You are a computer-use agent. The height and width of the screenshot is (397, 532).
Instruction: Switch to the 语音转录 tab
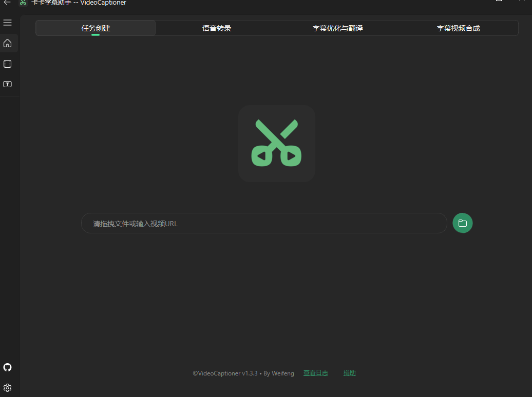(x=217, y=28)
